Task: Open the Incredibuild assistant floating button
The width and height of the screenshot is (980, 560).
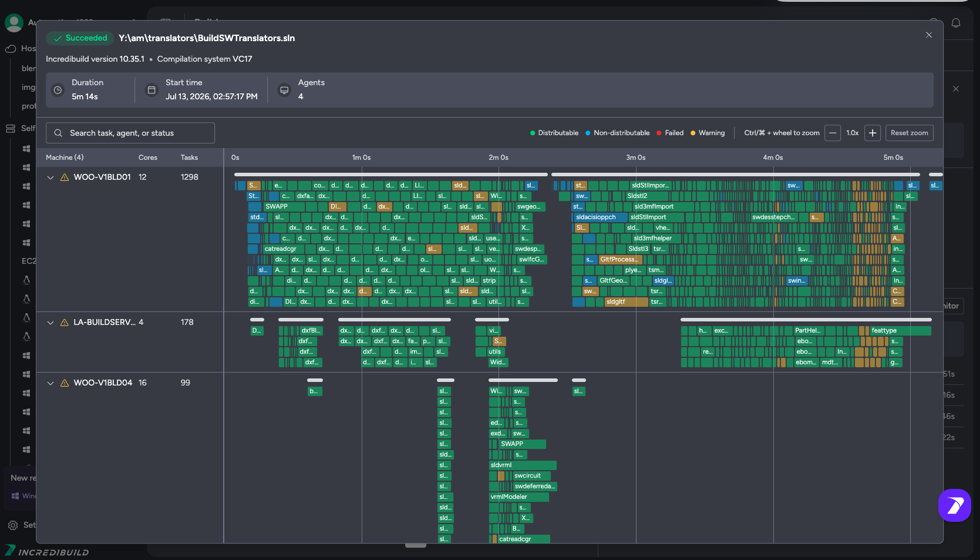Action: pos(955,505)
